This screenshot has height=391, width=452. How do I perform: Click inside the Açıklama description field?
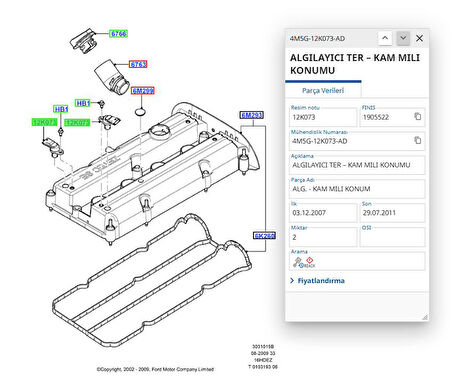[357, 165]
